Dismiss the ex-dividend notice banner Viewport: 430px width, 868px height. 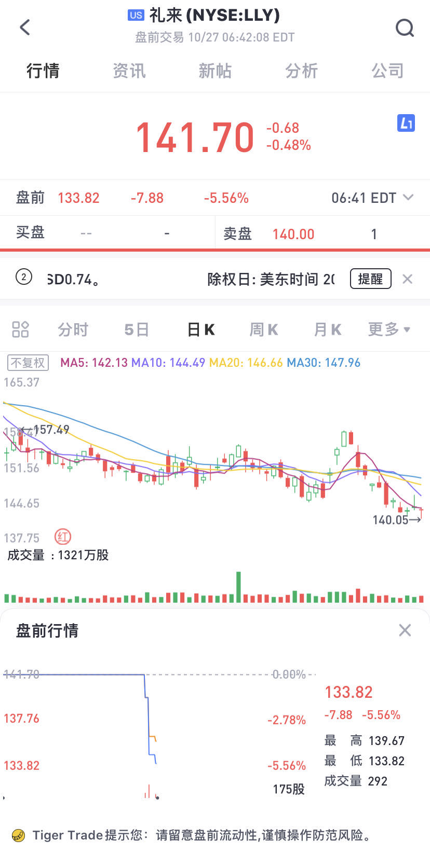(408, 279)
